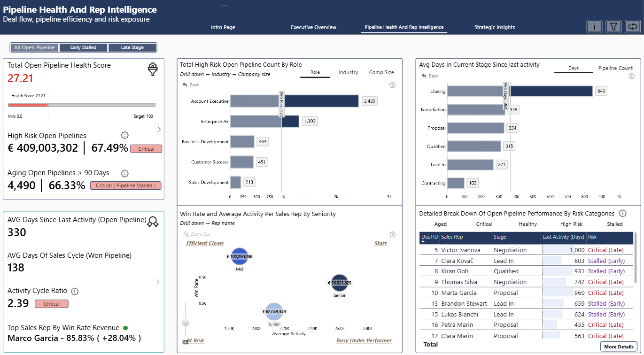Click the Zoom Out magnifier on the scatter chart

(186, 234)
